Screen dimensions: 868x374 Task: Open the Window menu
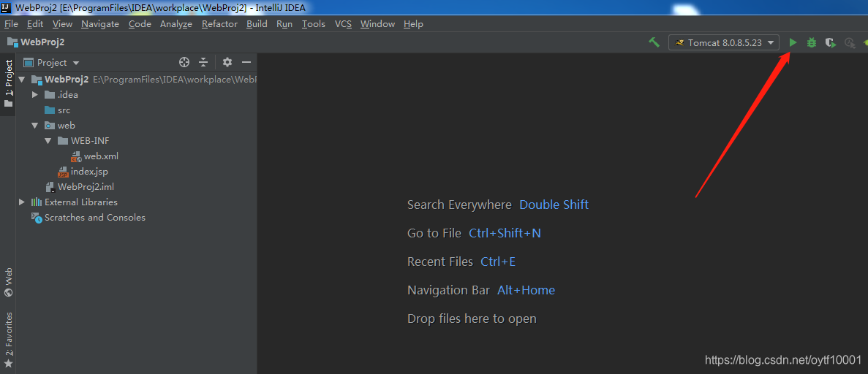377,24
